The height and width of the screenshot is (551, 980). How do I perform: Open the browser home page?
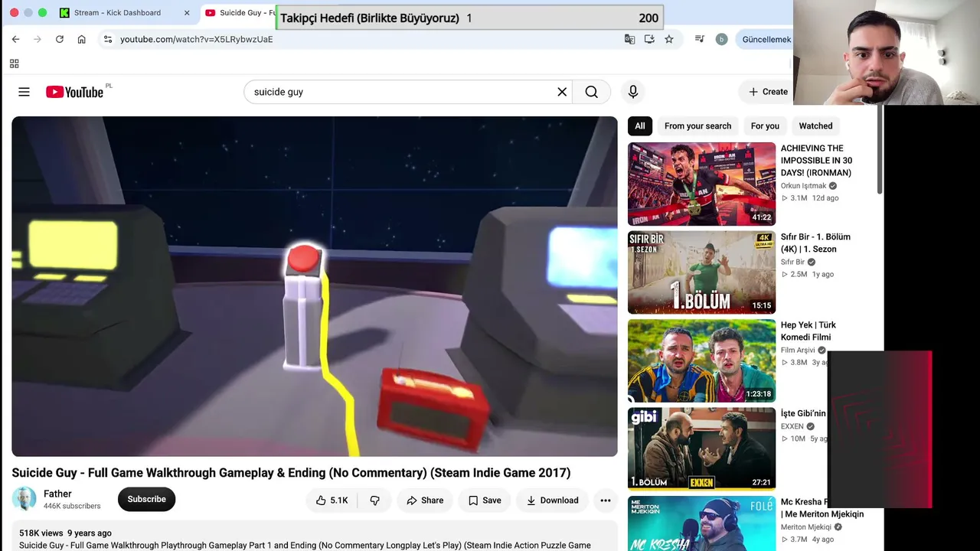[x=81, y=39]
